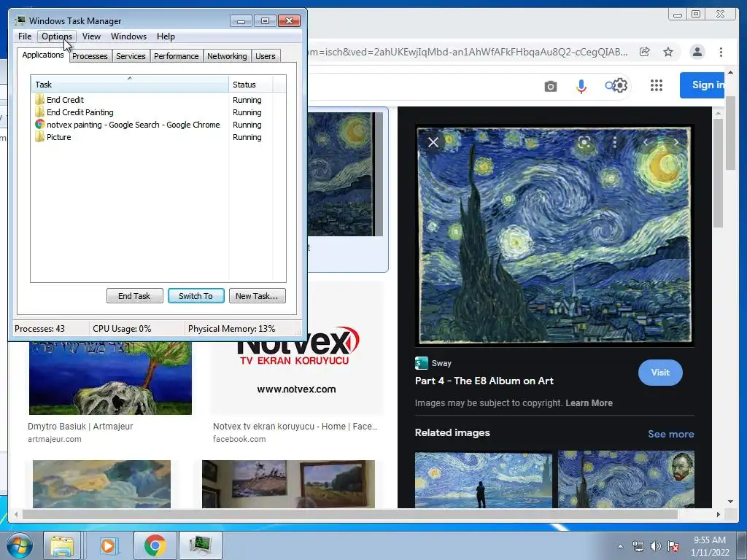Close the image preview with the X icon
747x560 pixels.
pyautogui.click(x=433, y=142)
